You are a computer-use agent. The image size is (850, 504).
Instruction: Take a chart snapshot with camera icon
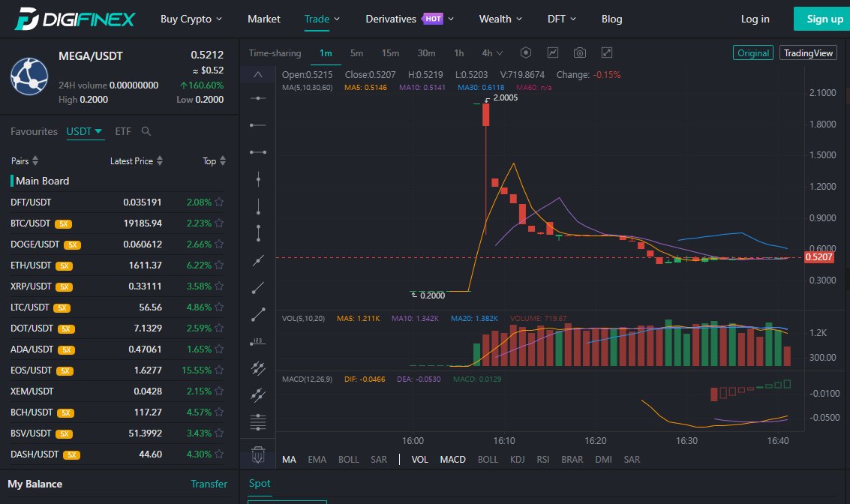tap(579, 52)
